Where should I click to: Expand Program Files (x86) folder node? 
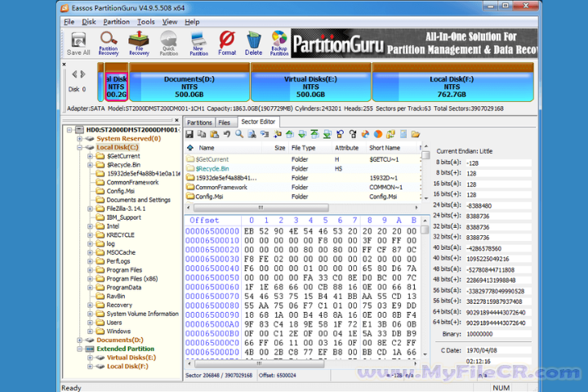(x=90, y=278)
